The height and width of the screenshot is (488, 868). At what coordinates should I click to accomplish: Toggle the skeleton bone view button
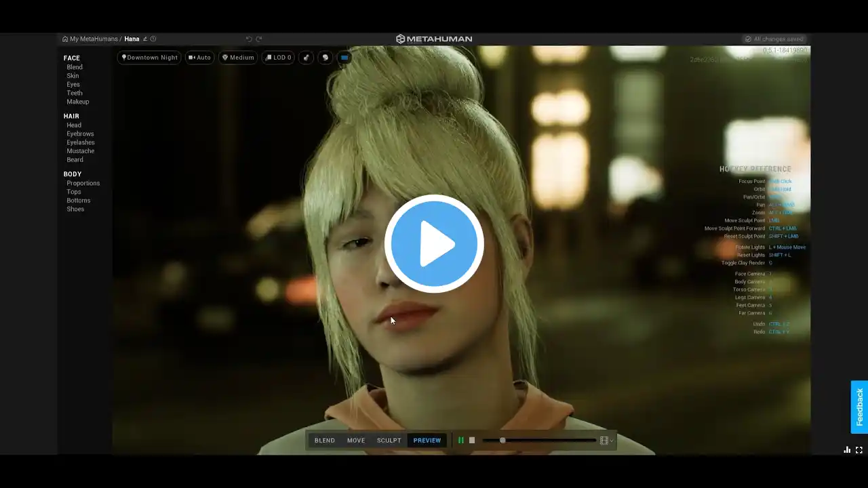point(307,58)
